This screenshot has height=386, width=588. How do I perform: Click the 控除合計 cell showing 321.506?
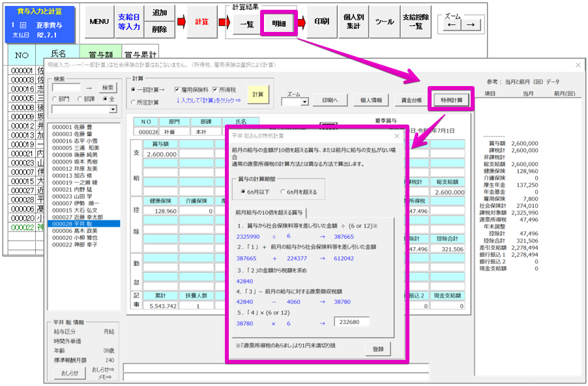(447, 248)
